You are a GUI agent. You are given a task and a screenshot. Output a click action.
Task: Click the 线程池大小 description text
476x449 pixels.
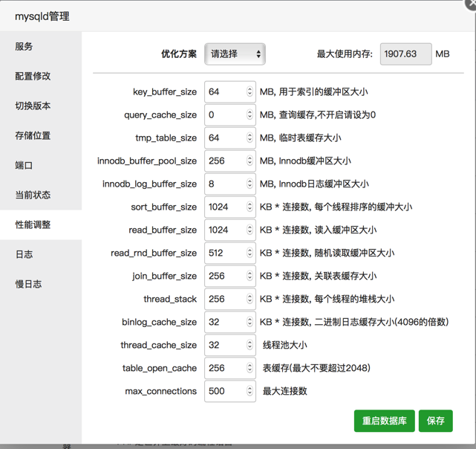[284, 345]
